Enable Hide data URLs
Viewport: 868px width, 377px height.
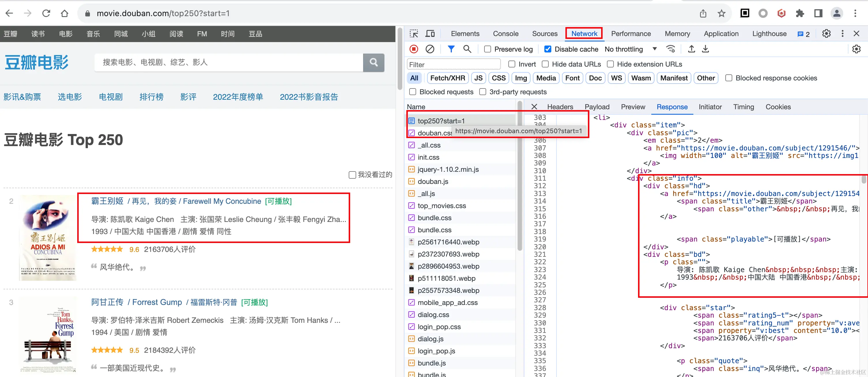pyautogui.click(x=545, y=64)
